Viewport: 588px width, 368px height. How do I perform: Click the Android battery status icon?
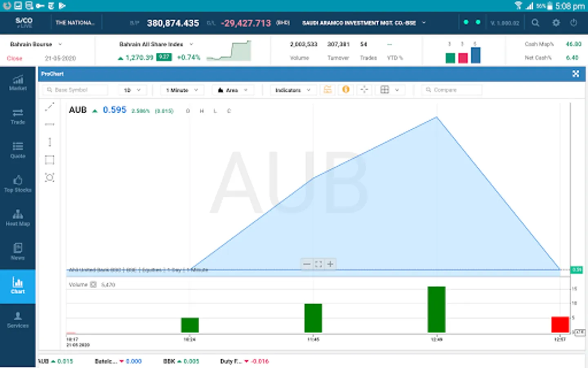(550, 6)
